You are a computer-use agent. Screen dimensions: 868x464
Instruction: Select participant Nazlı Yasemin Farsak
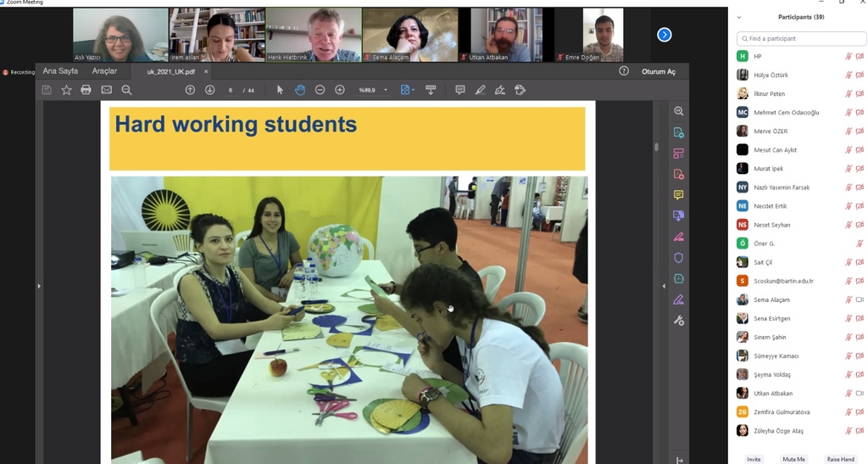point(797,187)
